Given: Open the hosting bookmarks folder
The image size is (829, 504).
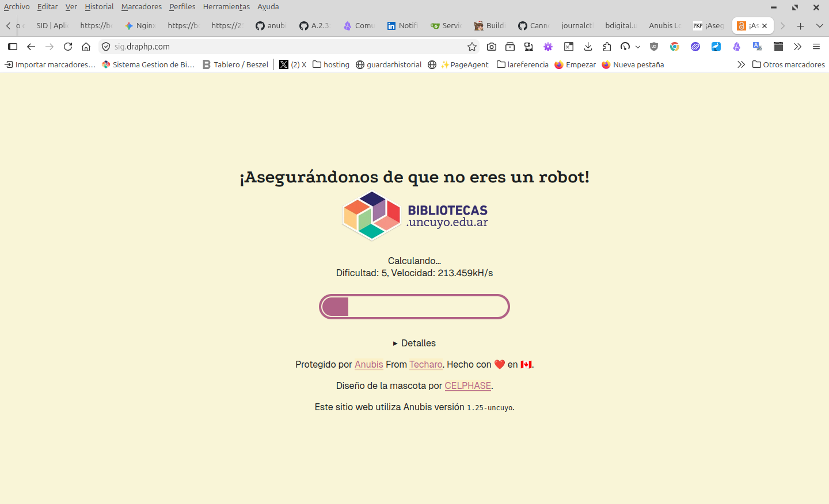Looking at the screenshot, I should point(331,64).
